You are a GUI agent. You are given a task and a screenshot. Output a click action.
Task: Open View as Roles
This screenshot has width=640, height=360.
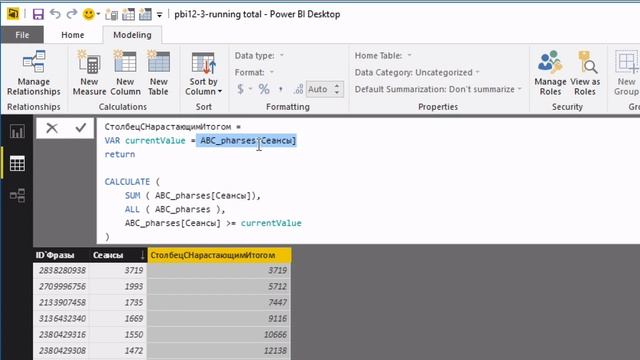point(585,73)
